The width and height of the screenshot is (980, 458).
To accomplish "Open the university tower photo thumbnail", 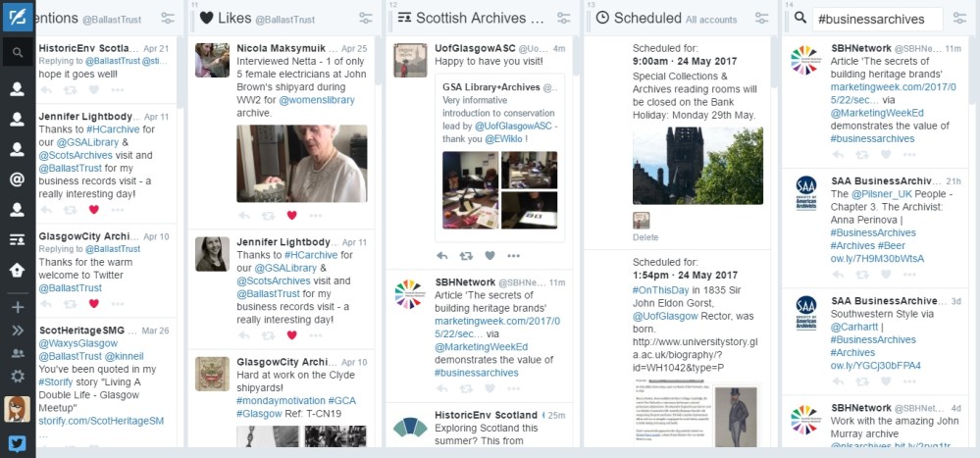I will [697, 165].
